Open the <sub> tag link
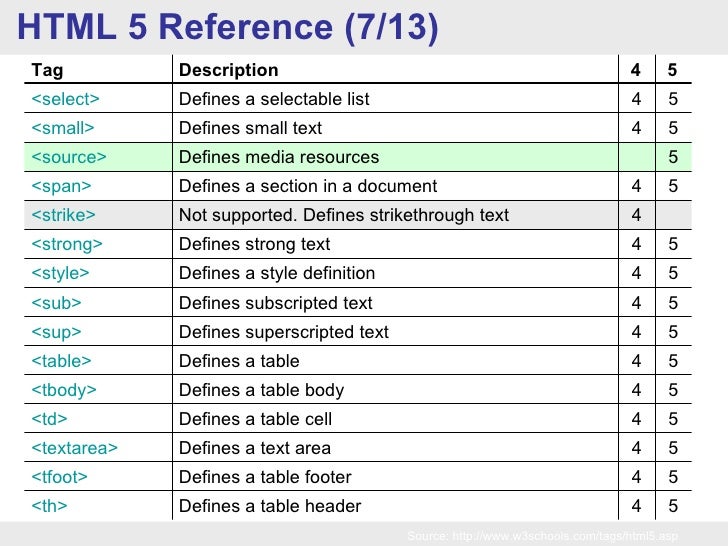728x546 pixels. tap(56, 303)
